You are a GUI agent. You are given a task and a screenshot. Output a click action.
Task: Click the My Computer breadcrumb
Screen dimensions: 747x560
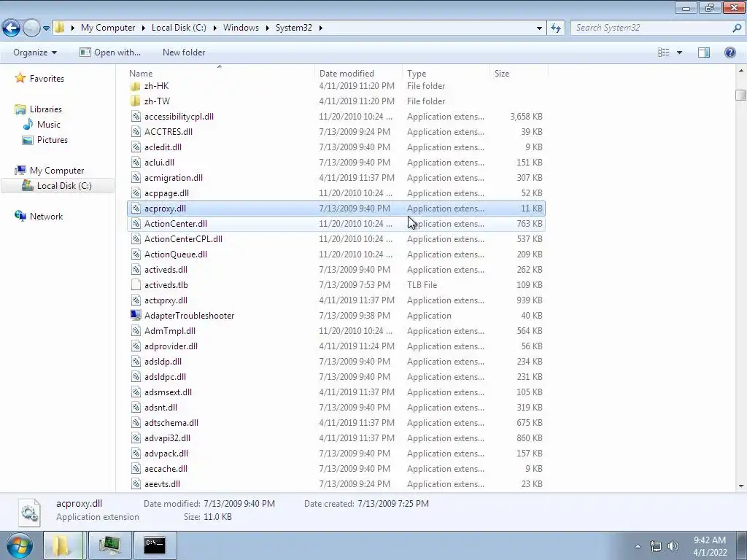coord(108,28)
